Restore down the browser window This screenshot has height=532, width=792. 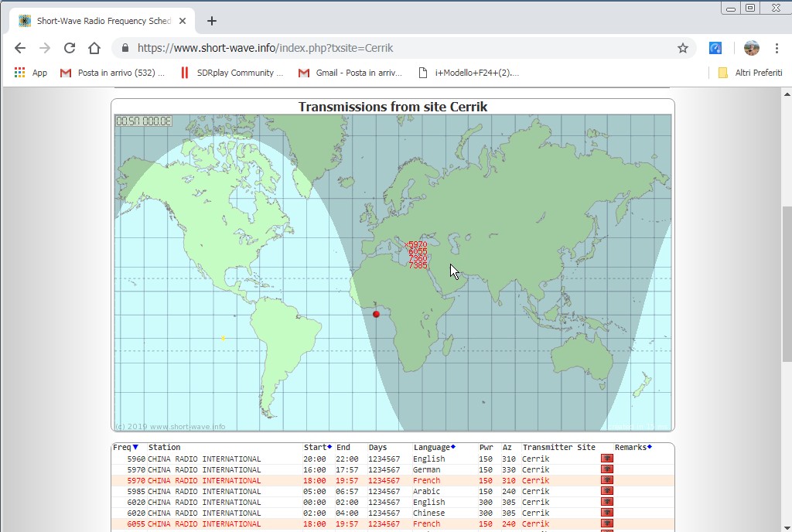750,8
